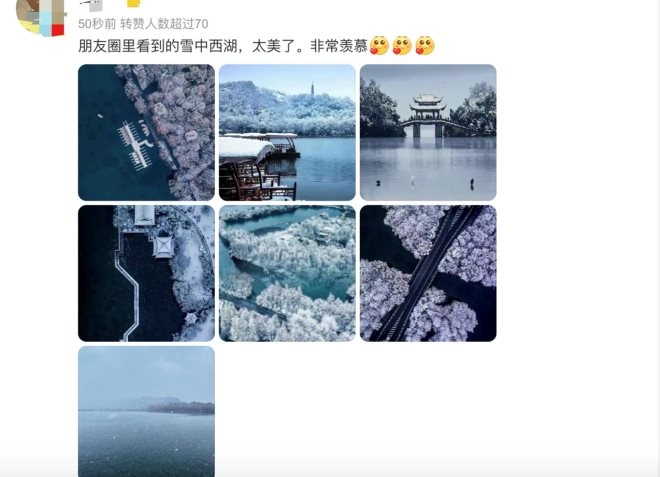Viewport: 660px width, 477px height.
Task: Select the "非常羡慕" phrase in caption
Action: click(x=339, y=46)
